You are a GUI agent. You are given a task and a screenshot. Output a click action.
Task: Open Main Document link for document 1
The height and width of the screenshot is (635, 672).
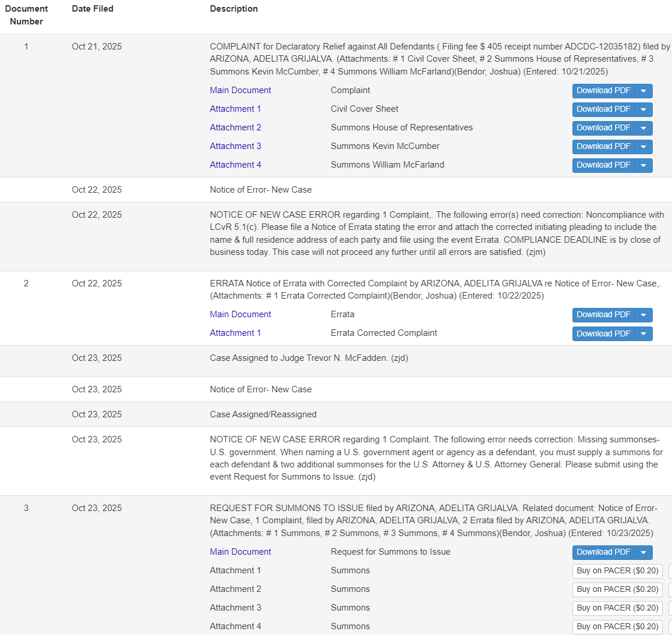(240, 90)
